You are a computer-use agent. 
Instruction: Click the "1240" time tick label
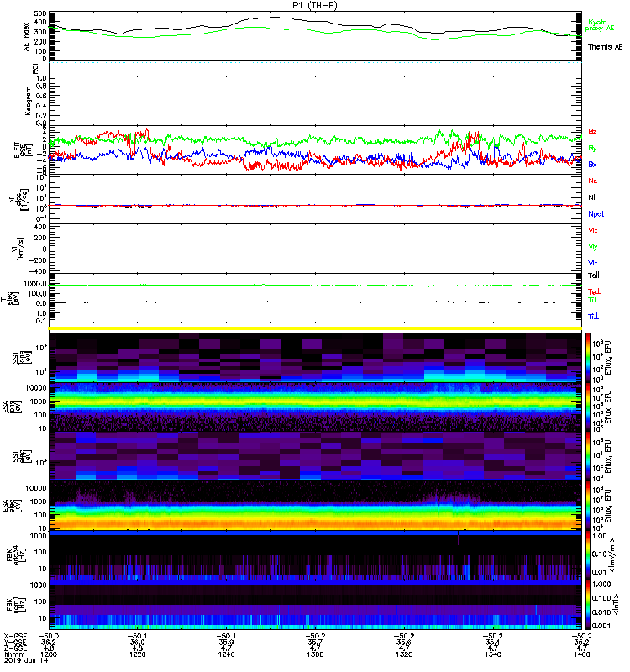tap(226, 654)
